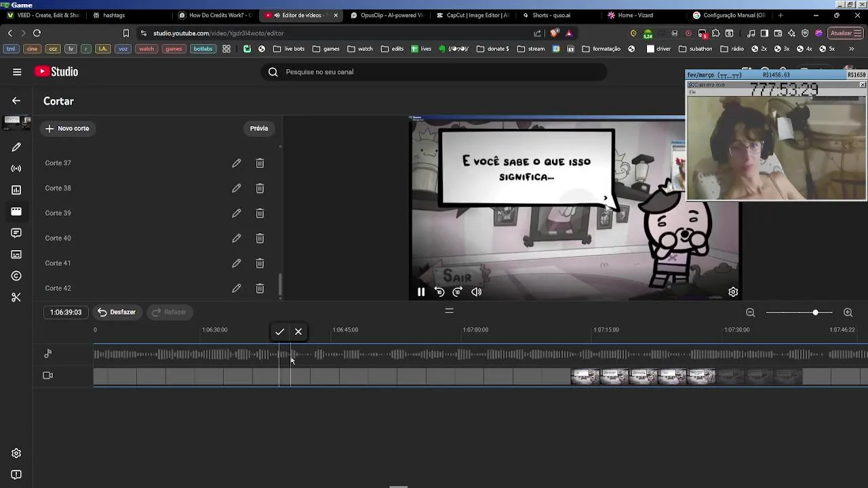The height and width of the screenshot is (488, 868).
Task: Open video Details pencil in sidebar
Action: click(x=16, y=147)
